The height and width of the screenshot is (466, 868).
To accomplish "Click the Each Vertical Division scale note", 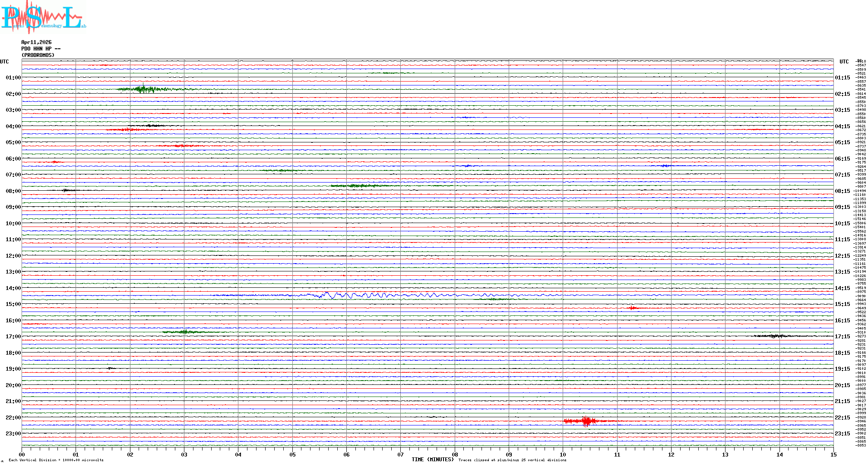I will tap(56, 460).
